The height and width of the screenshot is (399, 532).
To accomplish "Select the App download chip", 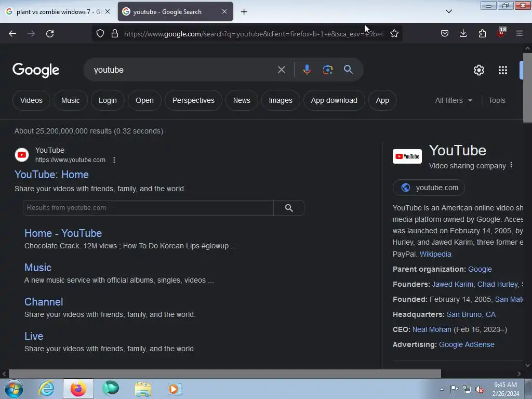I will [x=334, y=100].
